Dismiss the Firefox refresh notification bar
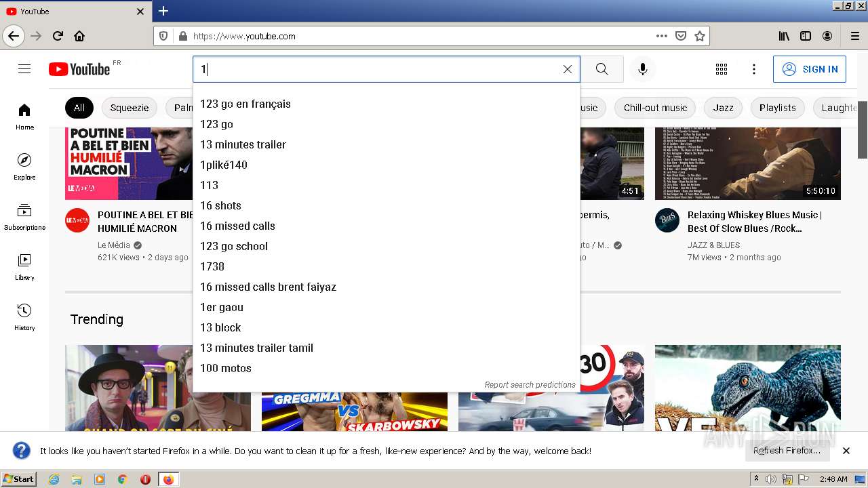The width and height of the screenshot is (868, 488). click(x=846, y=451)
